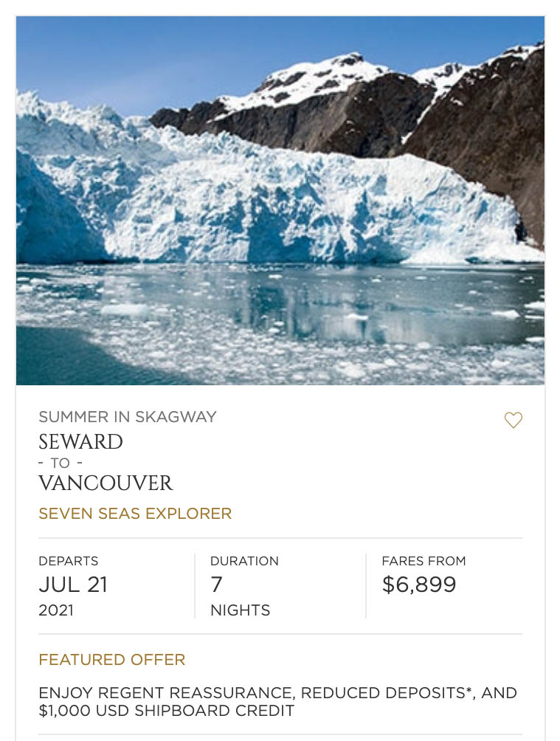
Task: Select the SEVEN SEAS EXPLORER ship link
Action: 135,514
